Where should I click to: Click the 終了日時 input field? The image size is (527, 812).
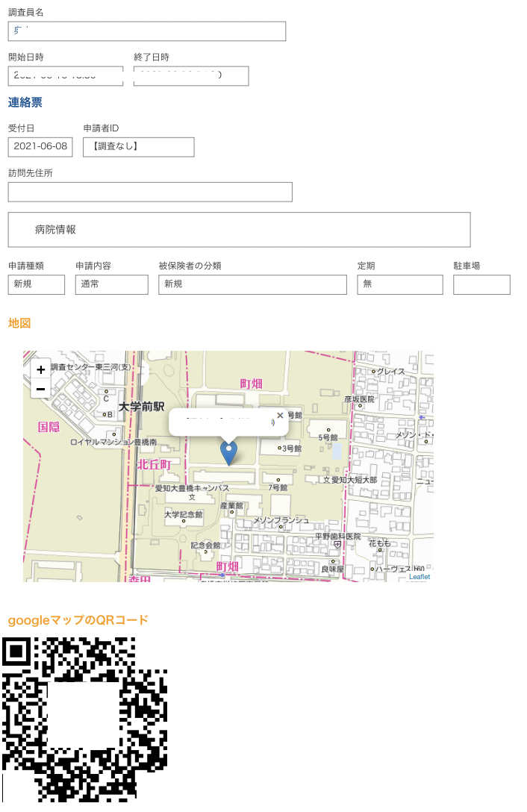click(x=191, y=75)
